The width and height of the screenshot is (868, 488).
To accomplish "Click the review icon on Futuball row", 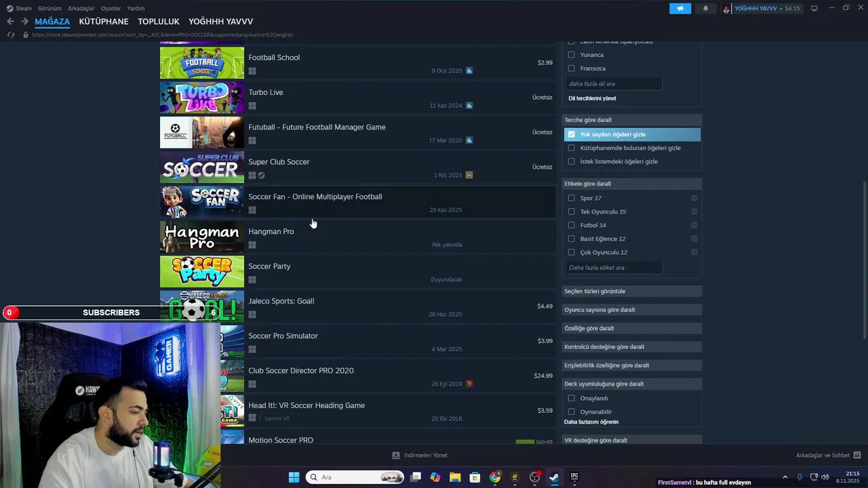I will (469, 140).
